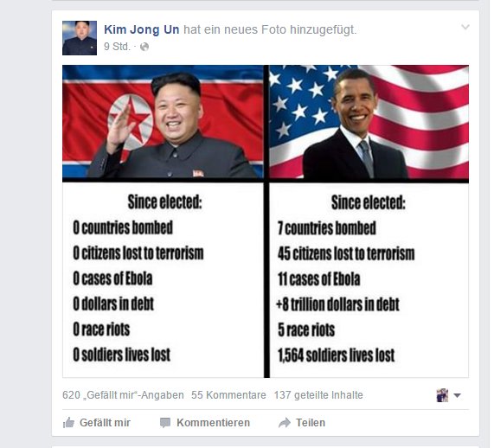Open the page's profile picture thumbnail
The image size is (494, 448).
click(80, 38)
